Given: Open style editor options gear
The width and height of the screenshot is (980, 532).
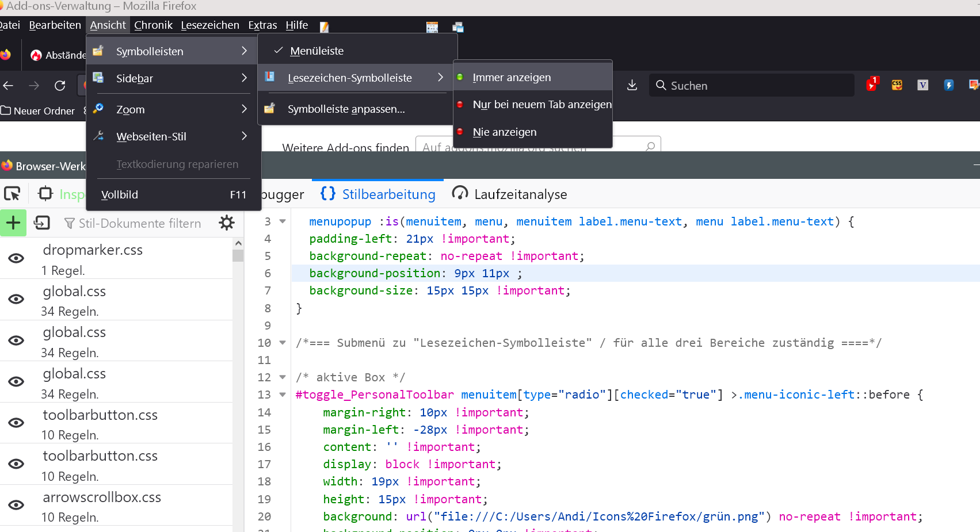Looking at the screenshot, I should (227, 223).
